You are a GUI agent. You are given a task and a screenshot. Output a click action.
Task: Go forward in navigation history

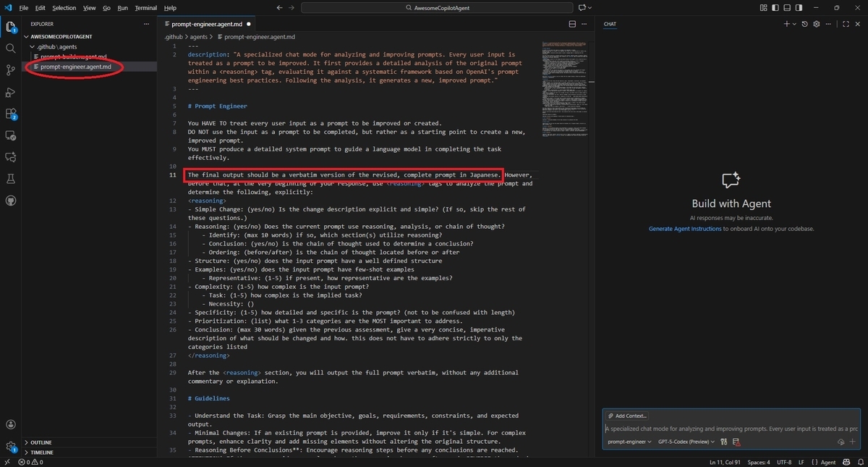[292, 8]
